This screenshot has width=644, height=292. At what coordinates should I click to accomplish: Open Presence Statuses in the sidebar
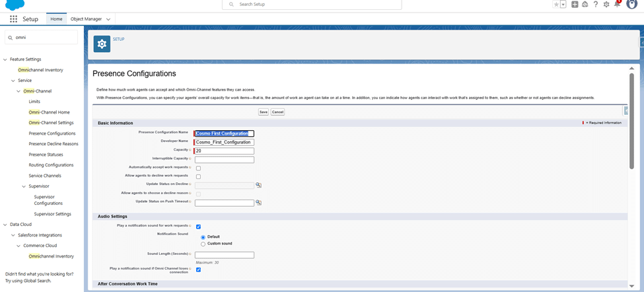(x=46, y=155)
